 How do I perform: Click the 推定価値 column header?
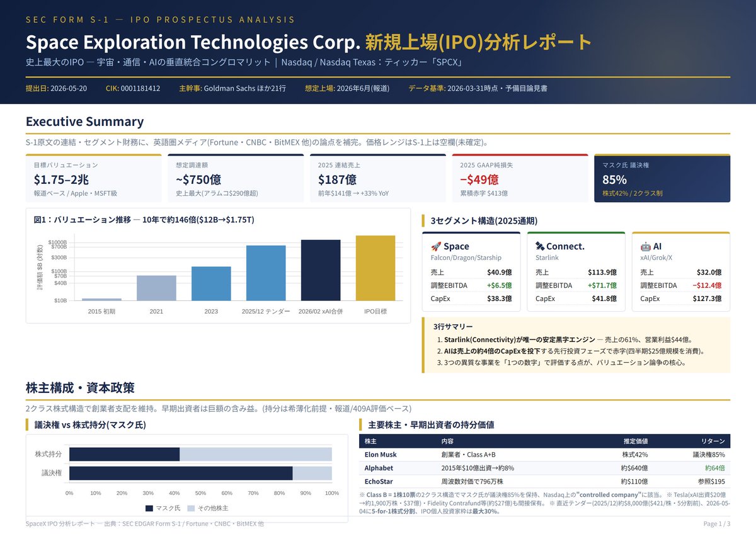pos(636,441)
